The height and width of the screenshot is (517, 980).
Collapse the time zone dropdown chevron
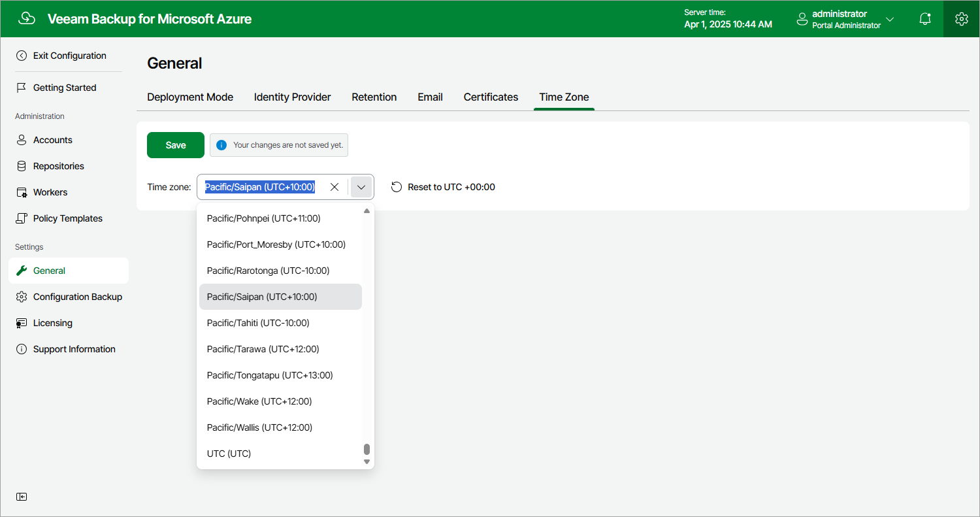pyautogui.click(x=361, y=187)
